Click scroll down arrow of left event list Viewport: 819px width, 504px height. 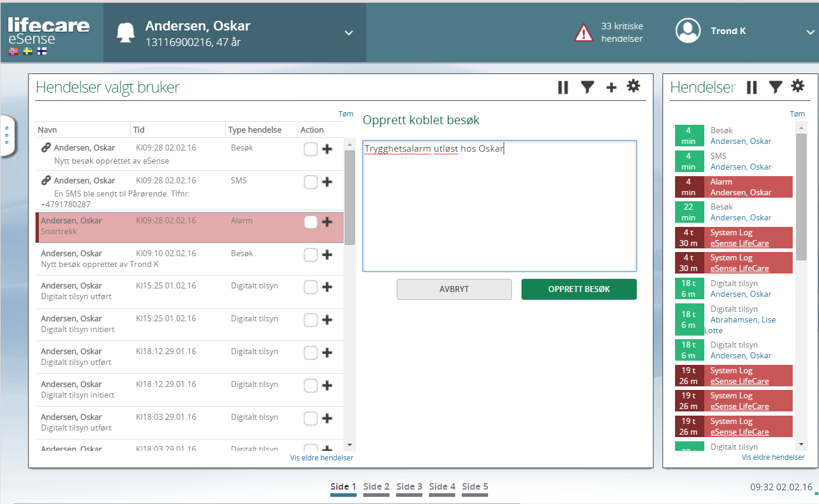coord(350,445)
